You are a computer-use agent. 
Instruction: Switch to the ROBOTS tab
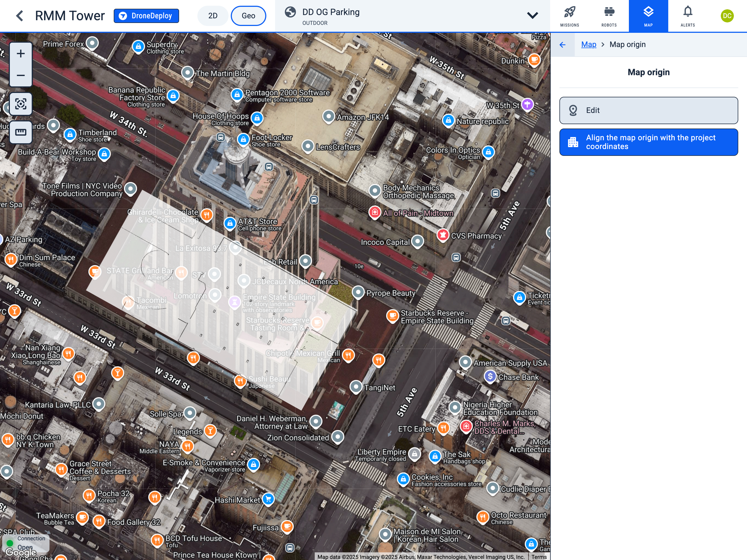coord(609,15)
